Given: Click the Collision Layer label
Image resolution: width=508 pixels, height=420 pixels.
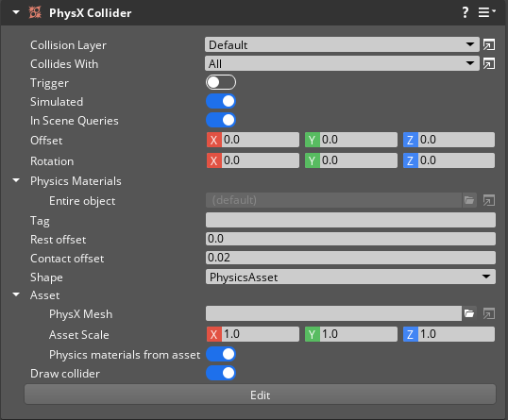Looking at the screenshot, I should (x=68, y=45).
